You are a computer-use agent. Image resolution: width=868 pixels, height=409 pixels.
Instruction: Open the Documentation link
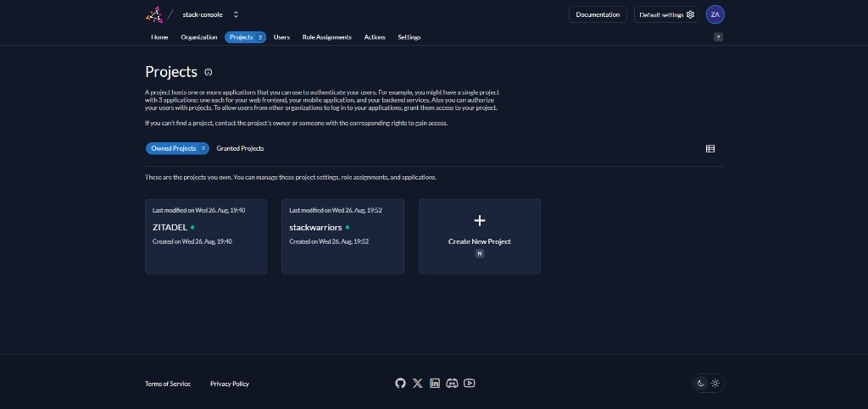(598, 14)
